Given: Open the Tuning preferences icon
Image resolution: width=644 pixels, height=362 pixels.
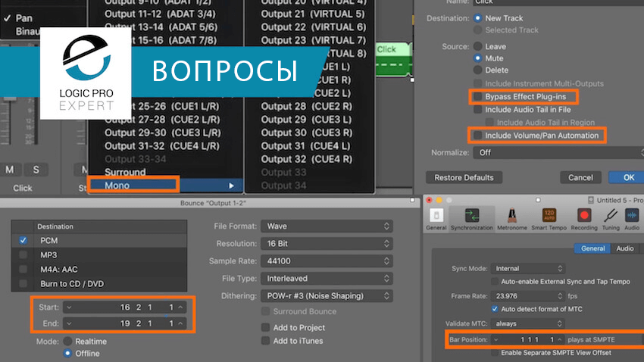Looking at the screenshot, I should [611, 219].
